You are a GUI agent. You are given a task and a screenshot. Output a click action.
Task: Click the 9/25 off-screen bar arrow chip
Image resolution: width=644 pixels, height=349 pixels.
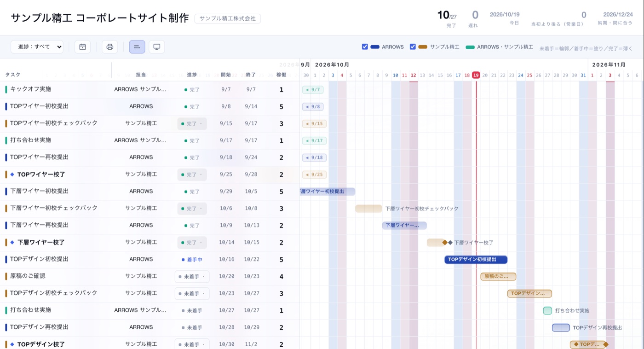[314, 175]
